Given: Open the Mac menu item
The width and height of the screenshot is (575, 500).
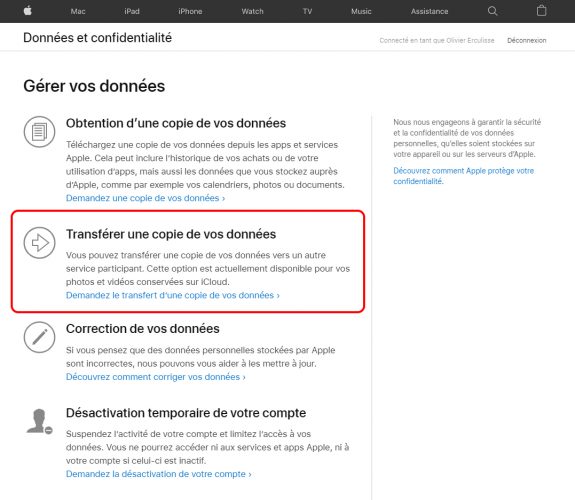Looking at the screenshot, I should point(78,11).
